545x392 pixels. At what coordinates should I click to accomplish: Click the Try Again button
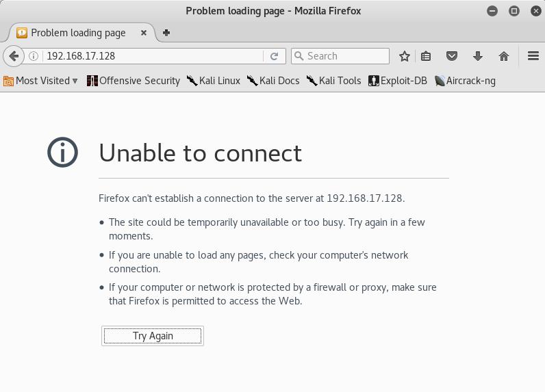tap(153, 336)
